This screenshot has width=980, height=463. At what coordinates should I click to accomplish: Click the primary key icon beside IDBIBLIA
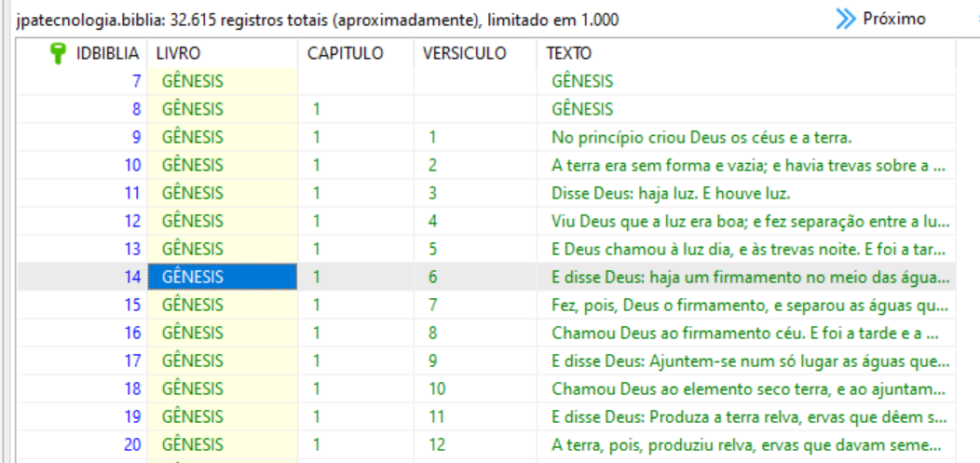click(57, 54)
